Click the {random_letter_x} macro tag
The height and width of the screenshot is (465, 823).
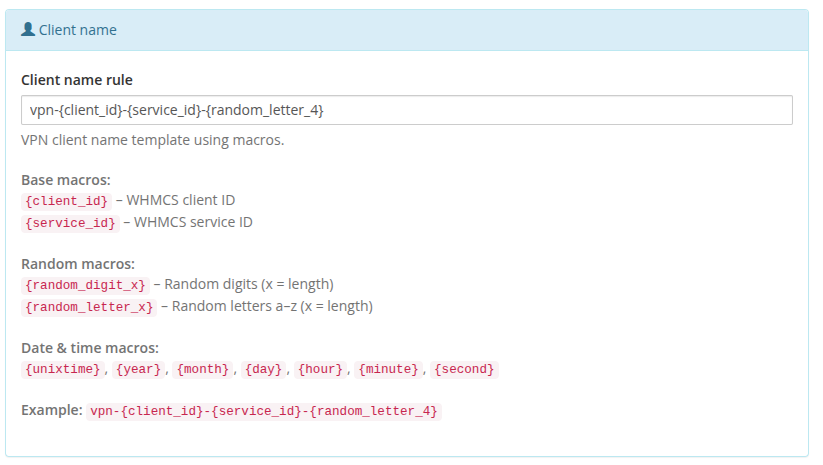(89, 307)
